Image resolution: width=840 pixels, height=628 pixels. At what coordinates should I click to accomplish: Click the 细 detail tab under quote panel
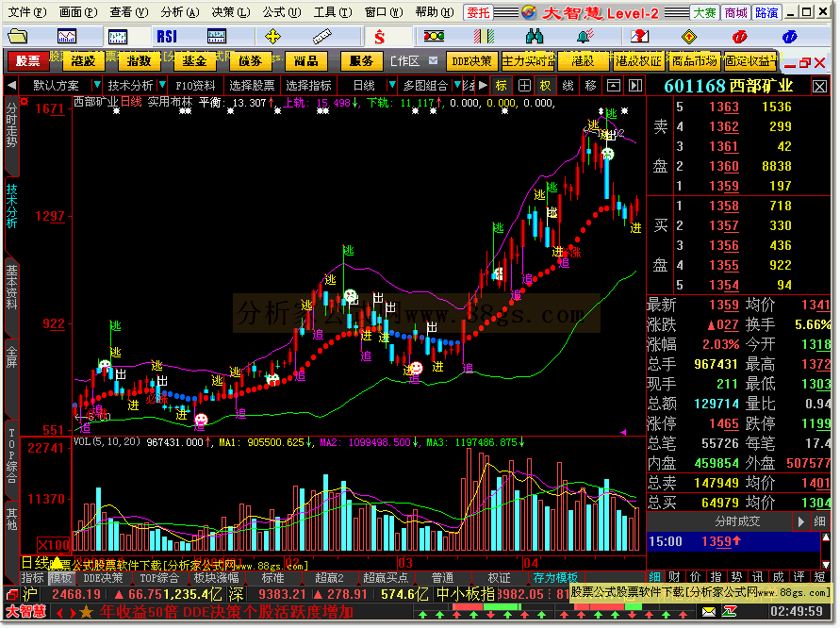(654, 577)
